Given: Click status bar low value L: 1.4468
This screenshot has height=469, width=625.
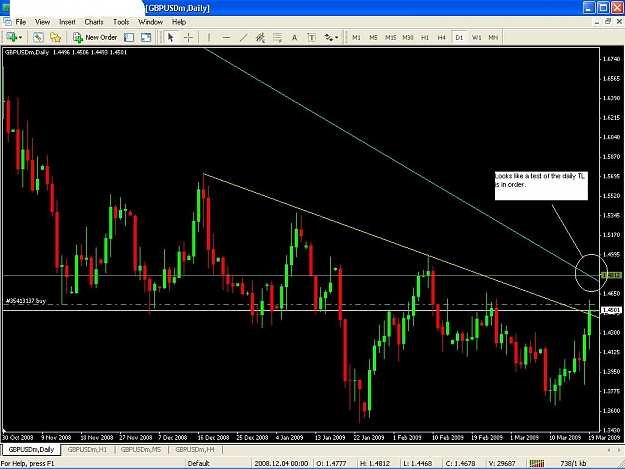Looking at the screenshot, I should coord(417,463).
